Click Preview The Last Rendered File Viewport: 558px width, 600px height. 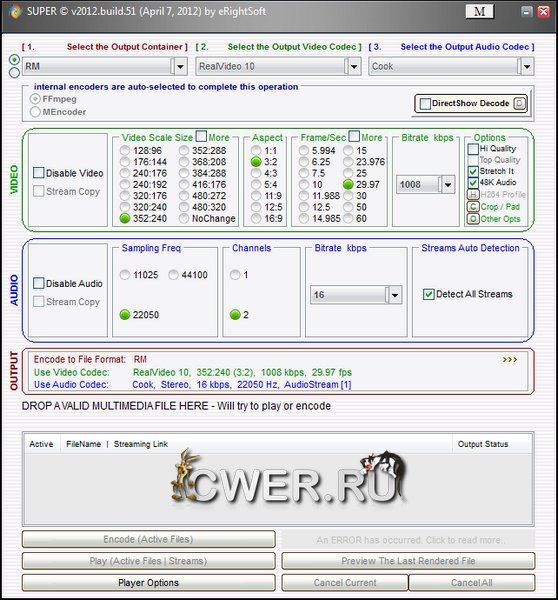[408, 561]
